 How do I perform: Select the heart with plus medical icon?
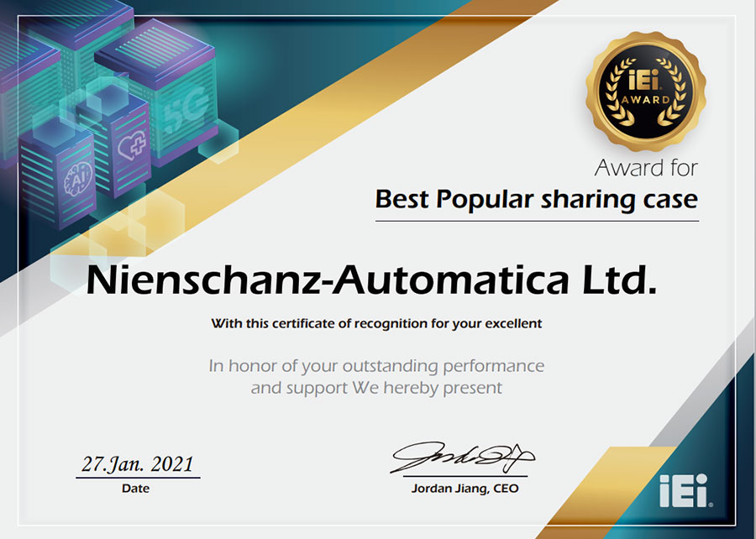(x=132, y=146)
